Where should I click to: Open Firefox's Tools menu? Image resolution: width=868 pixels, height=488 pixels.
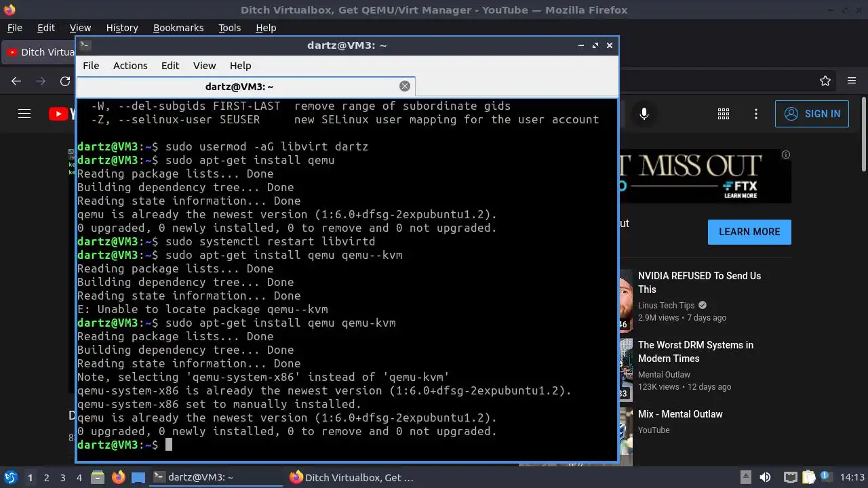point(230,28)
